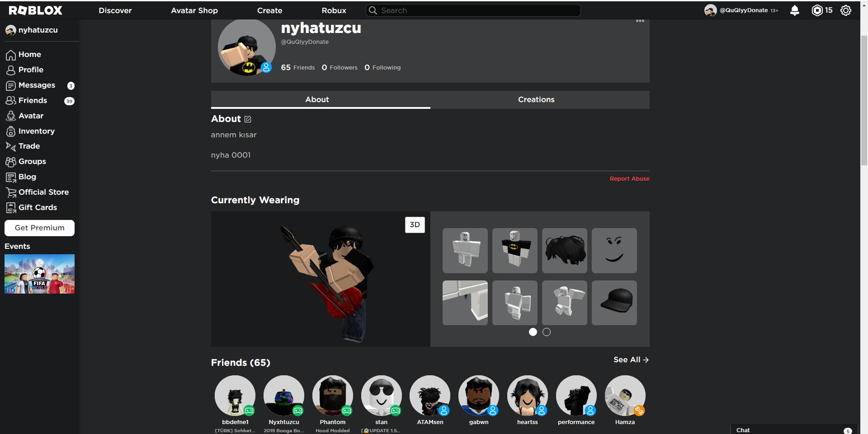
Task: Select the smirk face item
Action: (x=614, y=250)
